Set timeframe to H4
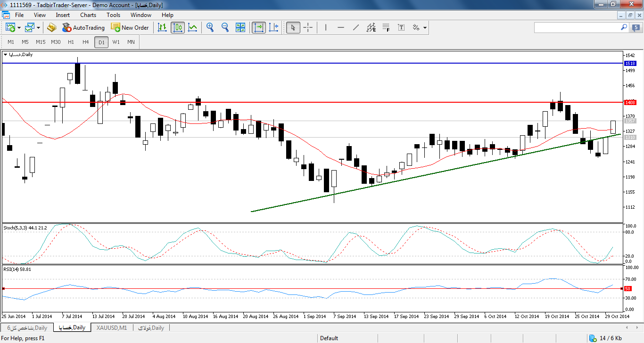The width and height of the screenshot is (644, 343). (85, 42)
